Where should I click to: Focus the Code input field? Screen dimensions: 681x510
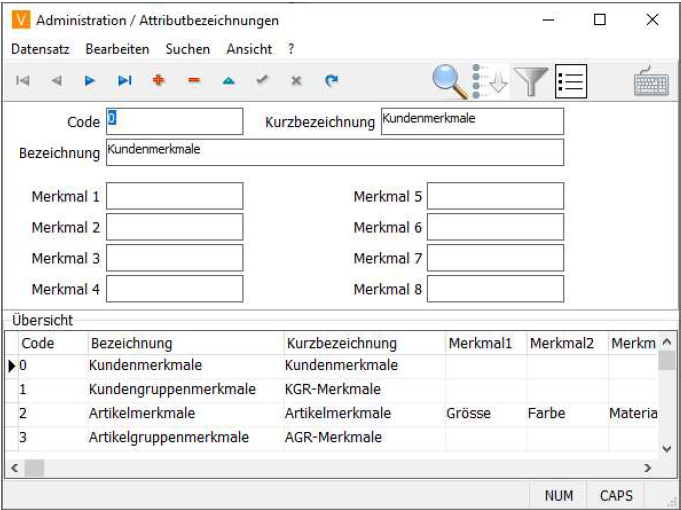(x=175, y=121)
